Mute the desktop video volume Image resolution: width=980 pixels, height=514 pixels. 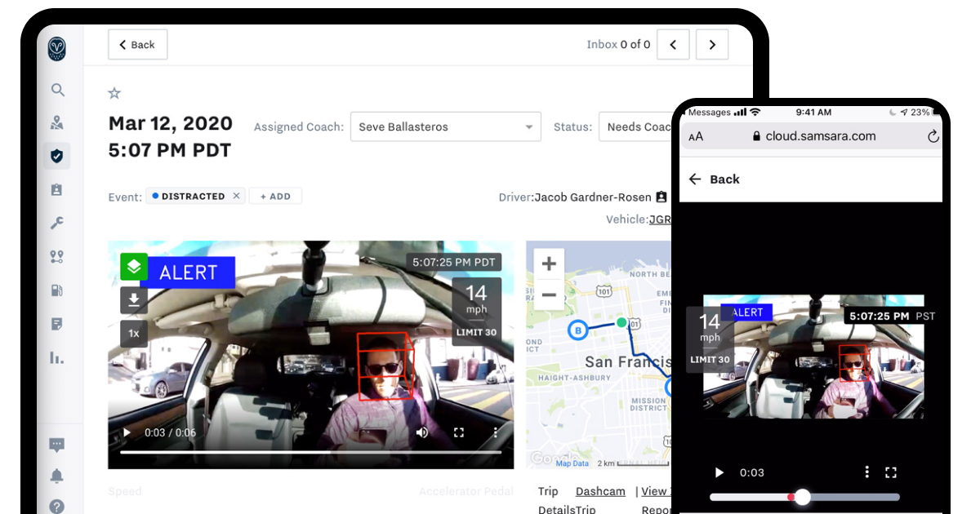pyautogui.click(x=422, y=432)
